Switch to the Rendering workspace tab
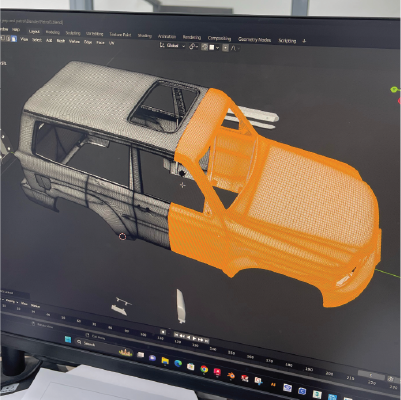The width and height of the screenshot is (401, 400). click(192, 37)
